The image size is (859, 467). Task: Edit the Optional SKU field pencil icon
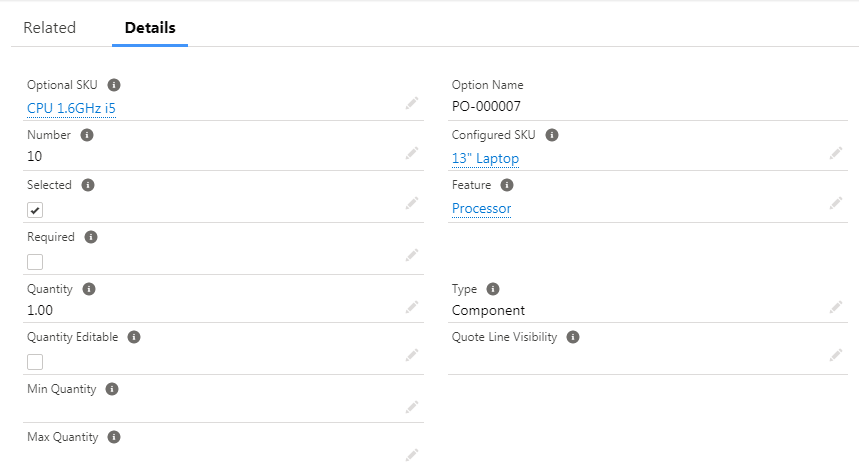click(x=411, y=104)
